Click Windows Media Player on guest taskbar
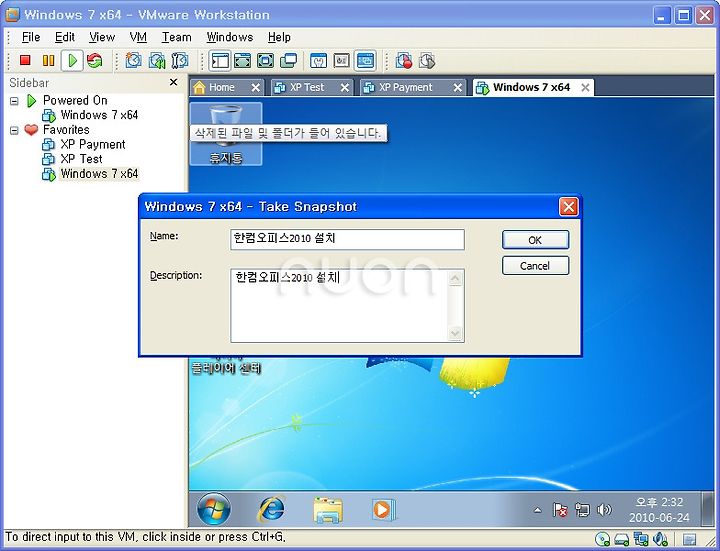This screenshot has height=551, width=720. [383, 509]
